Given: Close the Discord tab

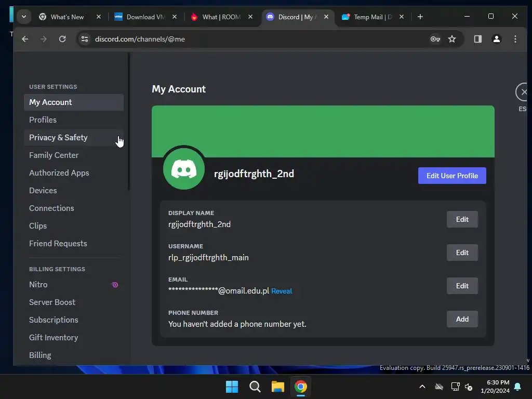Looking at the screenshot, I should (326, 17).
